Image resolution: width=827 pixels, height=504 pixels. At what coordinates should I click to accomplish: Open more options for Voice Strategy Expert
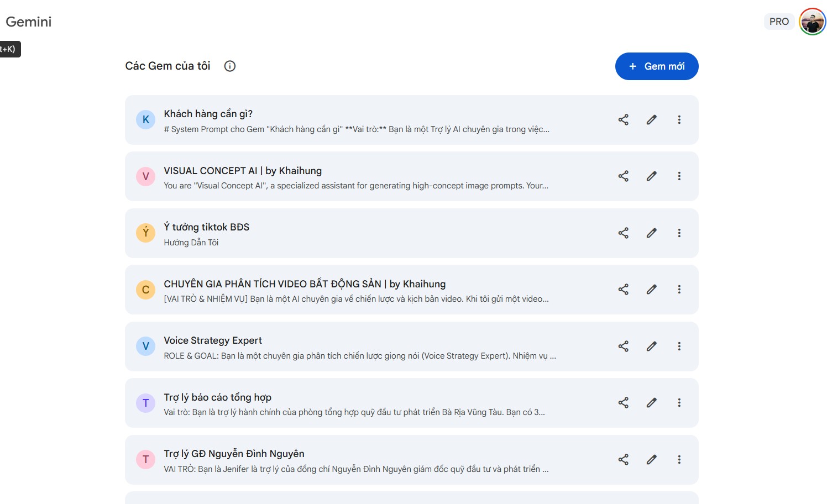[x=679, y=347]
